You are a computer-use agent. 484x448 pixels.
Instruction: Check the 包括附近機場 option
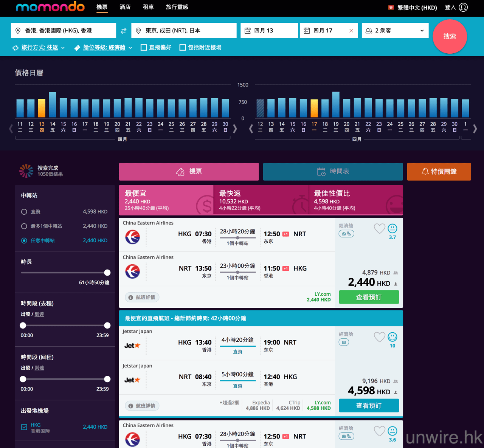coord(183,48)
